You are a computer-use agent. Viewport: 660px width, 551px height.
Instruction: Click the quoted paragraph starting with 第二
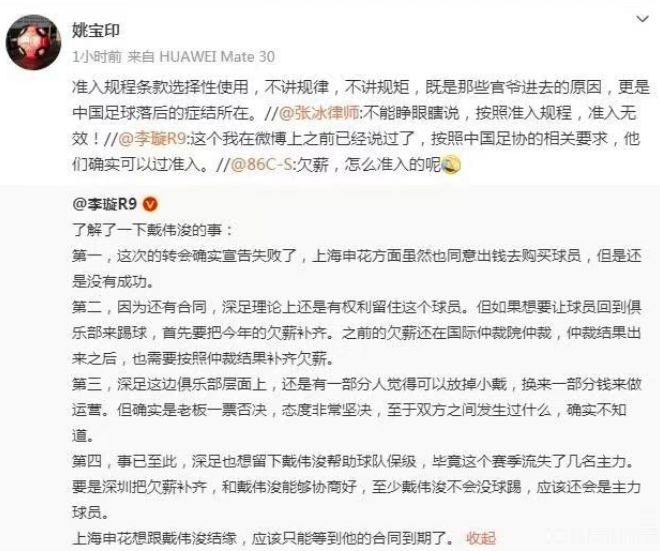pos(357,333)
